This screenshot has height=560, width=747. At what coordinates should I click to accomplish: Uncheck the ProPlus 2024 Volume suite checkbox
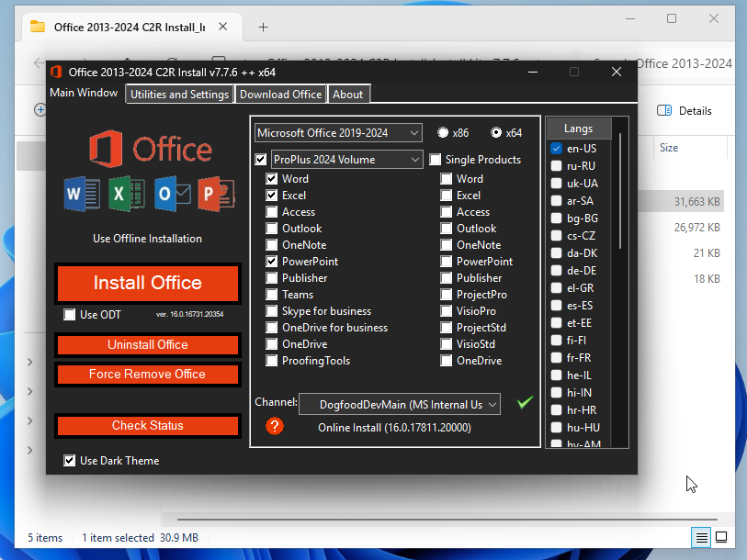(261, 160)
